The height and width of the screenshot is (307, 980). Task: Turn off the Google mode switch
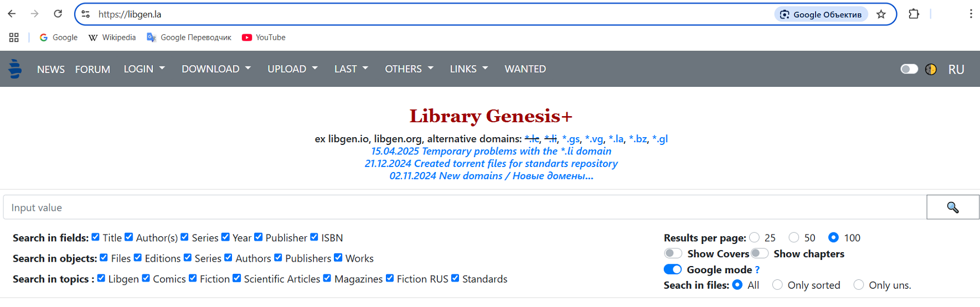[673, 269]
